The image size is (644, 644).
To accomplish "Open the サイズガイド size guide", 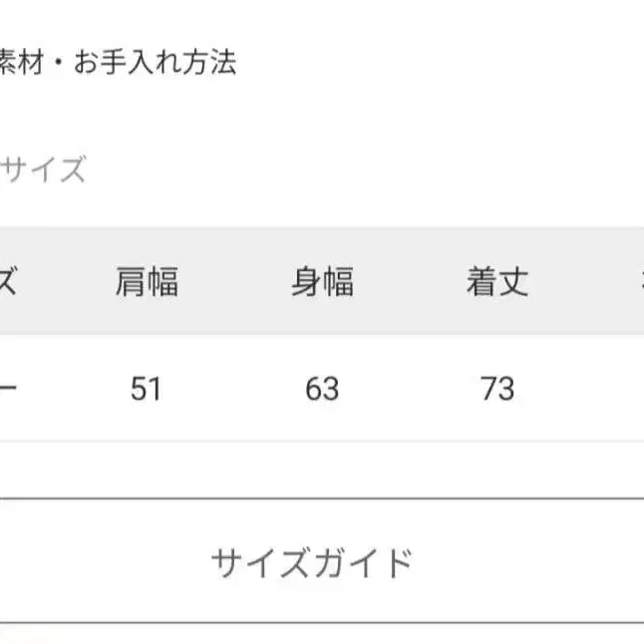I will (311, 563).
